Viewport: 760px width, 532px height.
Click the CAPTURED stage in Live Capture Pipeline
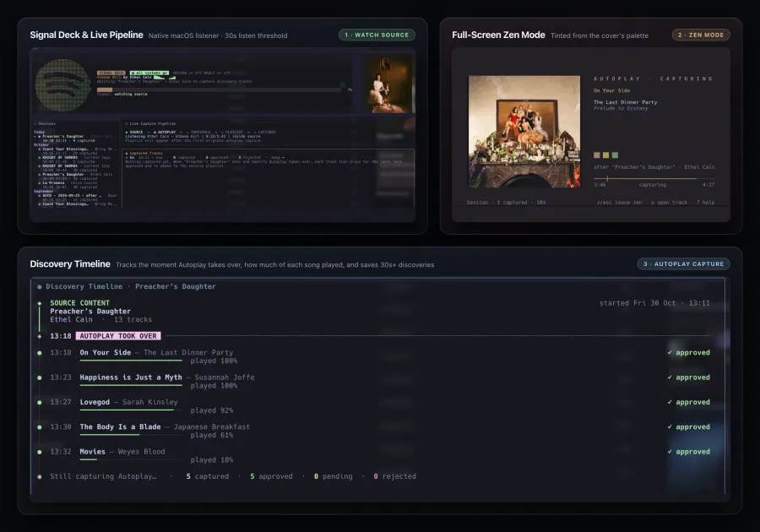tap(264, 132)
